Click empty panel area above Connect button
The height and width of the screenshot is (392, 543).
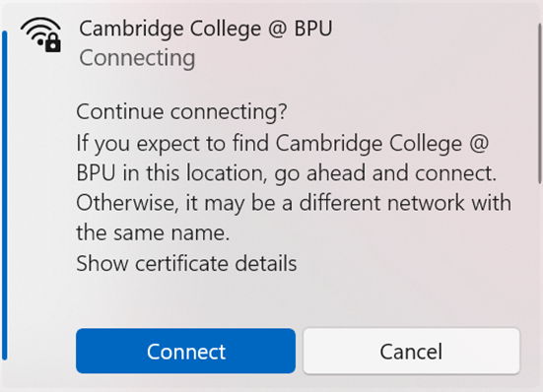click(x=298, y=301)
